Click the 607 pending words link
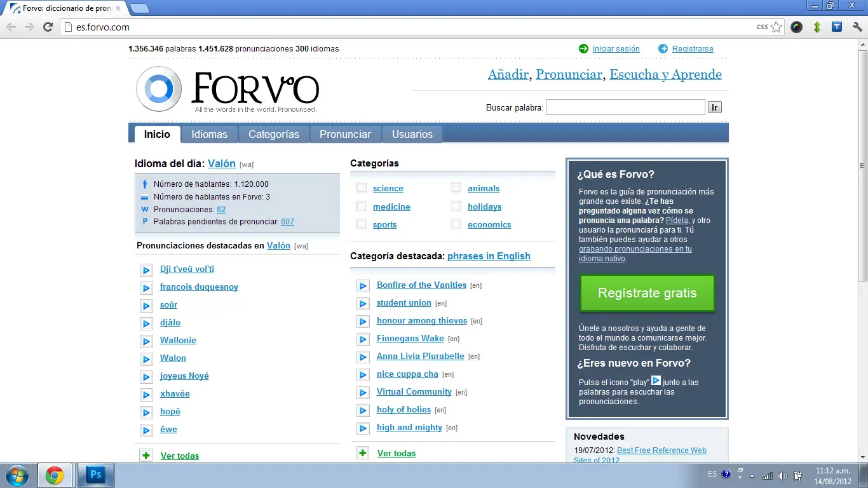The height and width of the screenshot is (488, 868). point(287,222)
